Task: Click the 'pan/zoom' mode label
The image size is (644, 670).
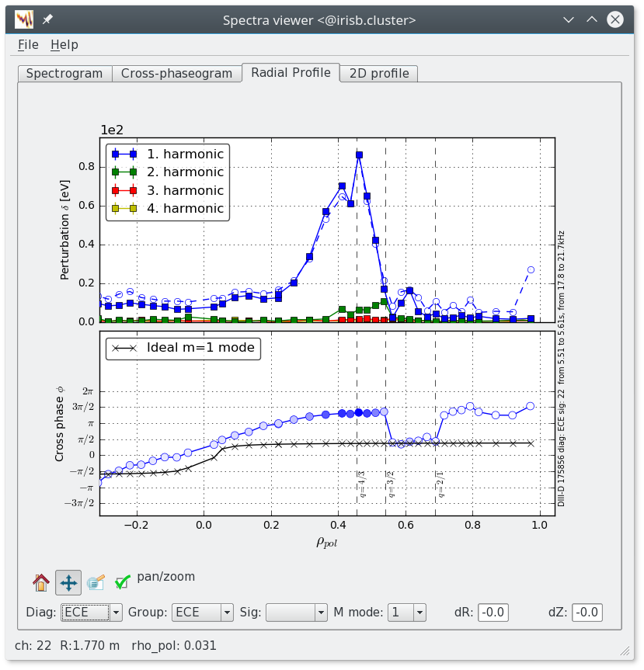Action: point(166,577)
